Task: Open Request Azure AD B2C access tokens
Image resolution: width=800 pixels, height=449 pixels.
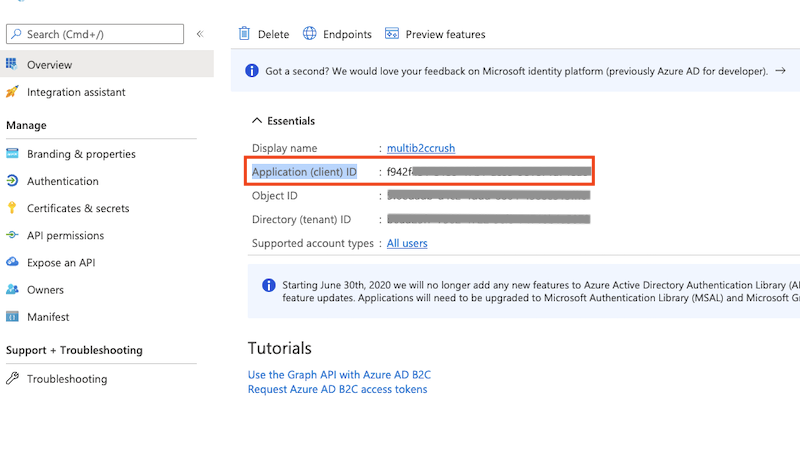Action: click(338, 389)
